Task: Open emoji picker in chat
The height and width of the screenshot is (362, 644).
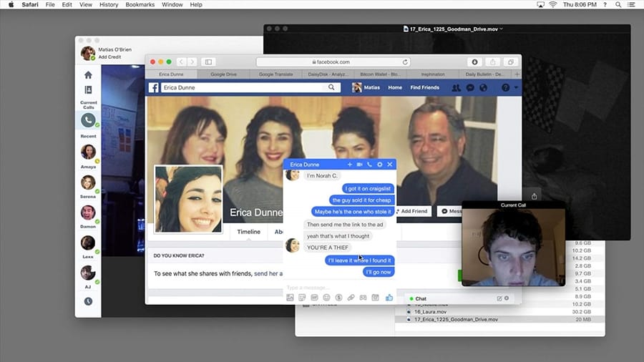Action: (326, 298)
